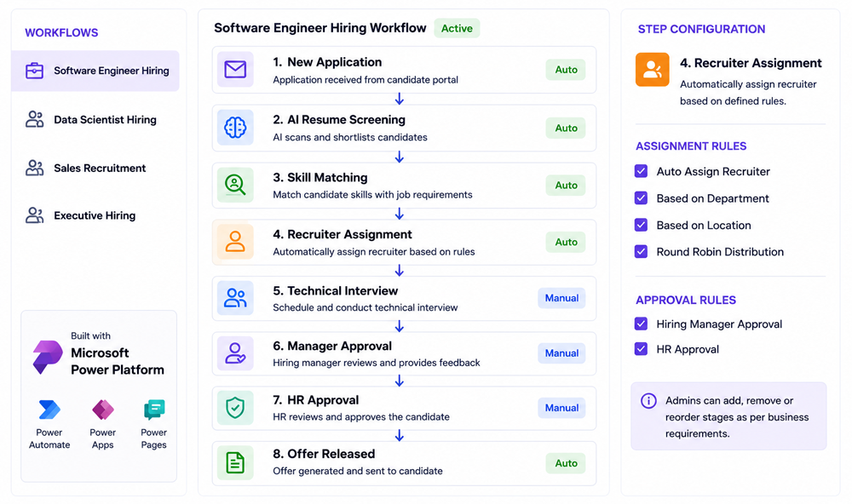Select the 6. Manager Approval step title

pyautogui.click(x=332, y=346)
